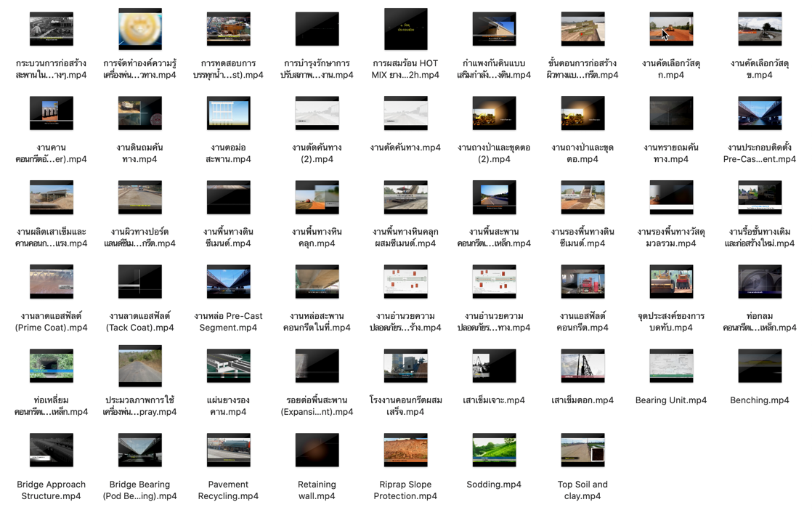
Task: Select the file name "งานถางป่าและขุดตอ.mp4"
Action: [582, 153]
